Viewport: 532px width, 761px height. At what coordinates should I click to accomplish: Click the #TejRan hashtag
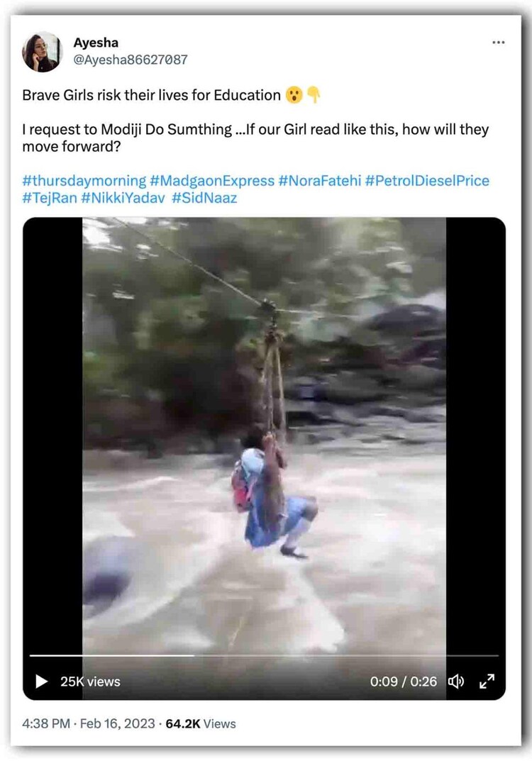50,199
